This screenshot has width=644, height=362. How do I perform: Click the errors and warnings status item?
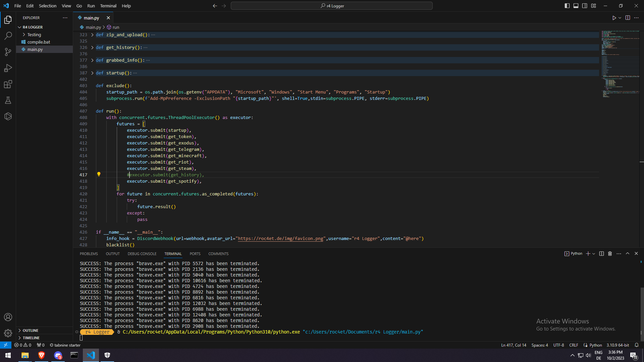pyautogui.click(x=23, y=345)
